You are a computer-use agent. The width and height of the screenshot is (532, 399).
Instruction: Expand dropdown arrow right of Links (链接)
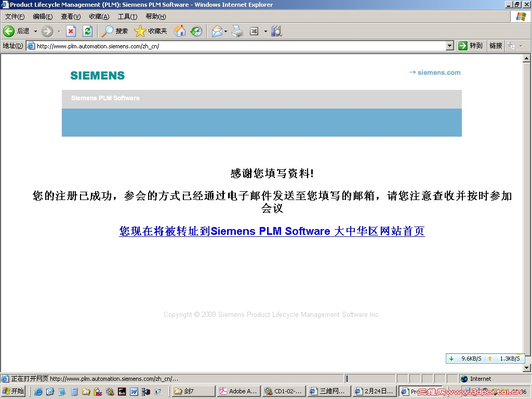521,46
